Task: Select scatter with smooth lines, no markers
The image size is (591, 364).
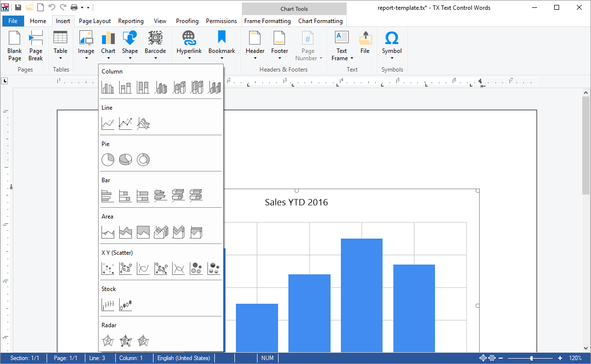Action: (x=143, y=268)
